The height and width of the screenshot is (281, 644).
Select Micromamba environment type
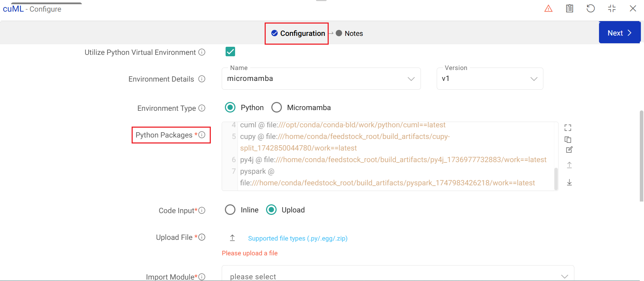coord(277,107)
